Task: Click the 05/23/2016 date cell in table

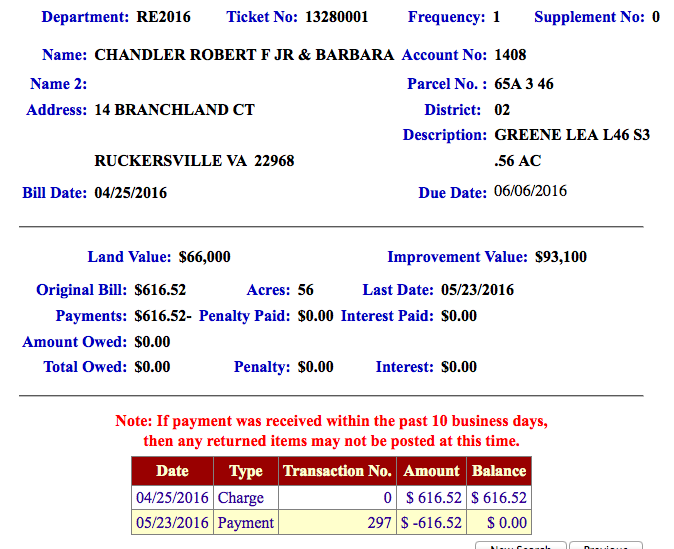Action: click(172, 523)
